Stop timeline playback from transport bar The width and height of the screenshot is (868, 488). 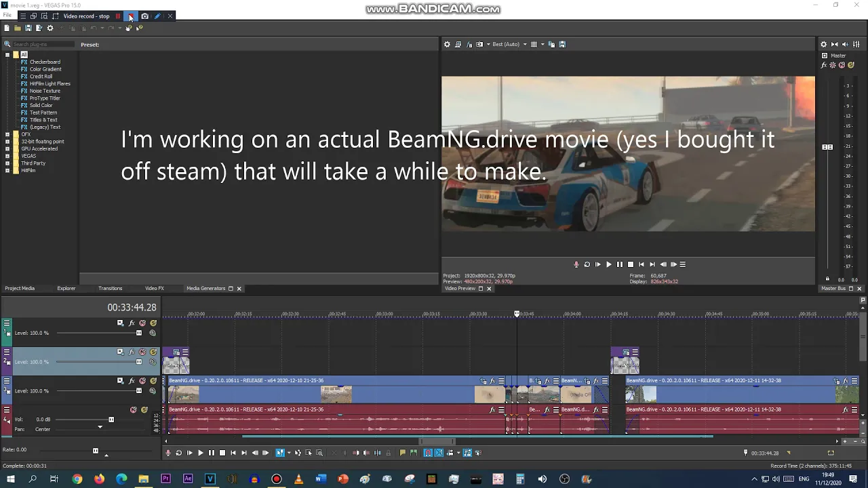click(222, 453)
